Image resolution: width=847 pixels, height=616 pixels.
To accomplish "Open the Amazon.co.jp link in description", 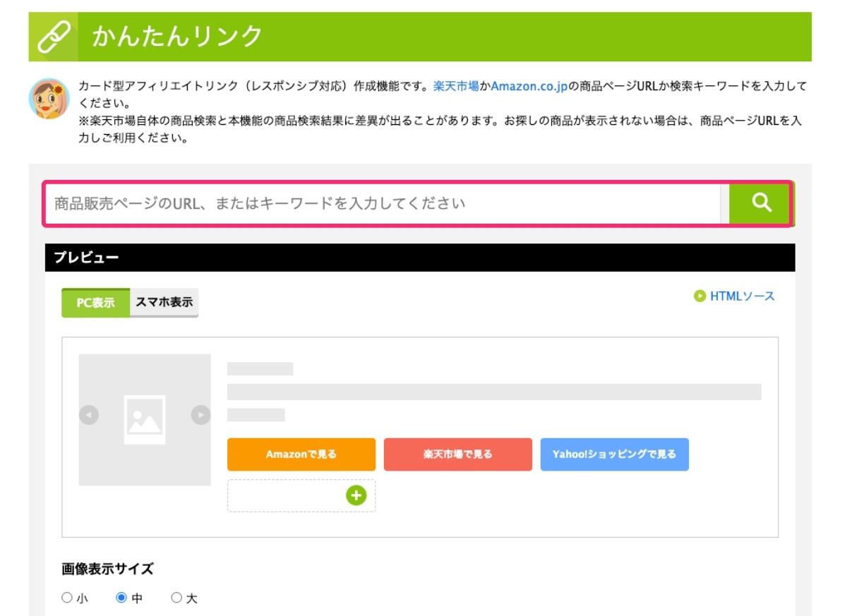I will pyautogui.click(x=529, y=87).
